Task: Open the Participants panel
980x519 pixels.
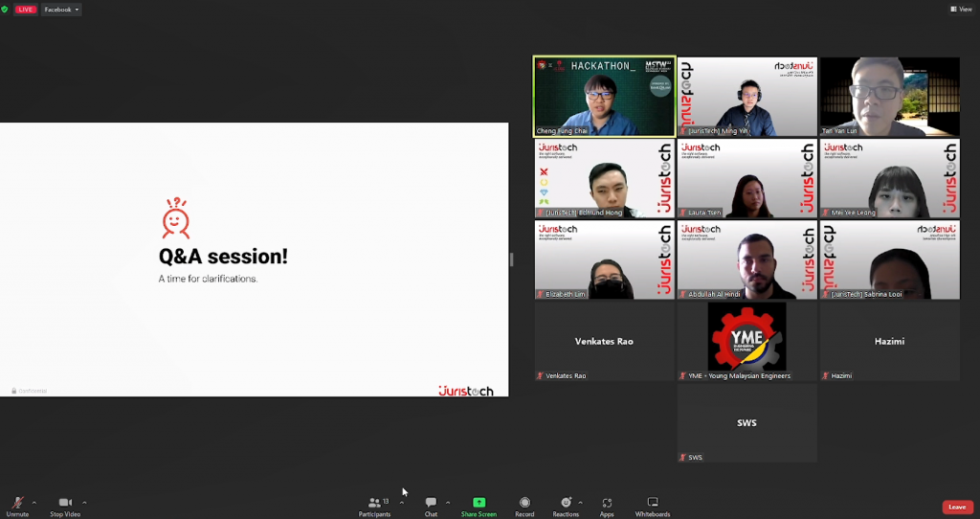Action: click(374, 506)
